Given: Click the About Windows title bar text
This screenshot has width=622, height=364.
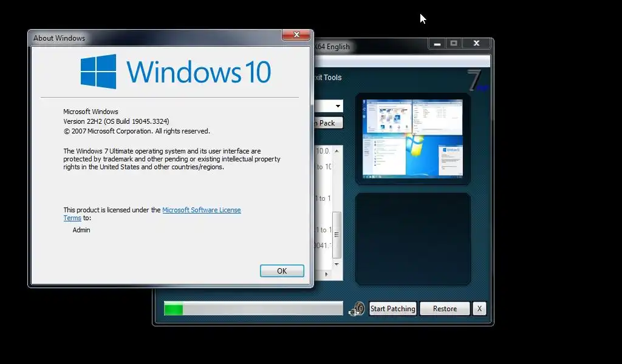Looking at the screenshot, I should point(59,38).
